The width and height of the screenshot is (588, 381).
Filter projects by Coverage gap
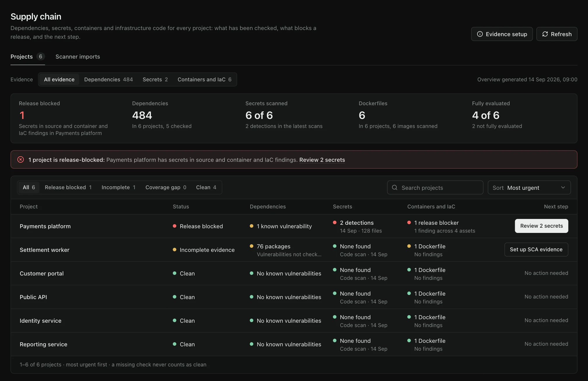pos(166,187)
